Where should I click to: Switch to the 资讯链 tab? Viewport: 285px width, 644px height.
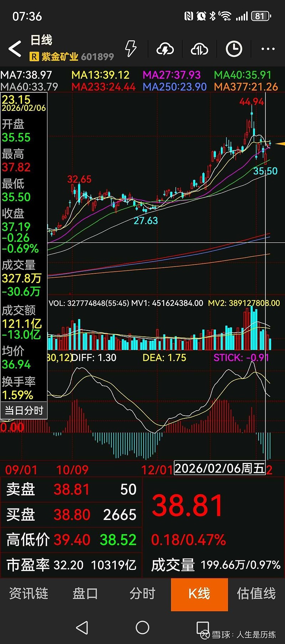(x=28, y=594)
